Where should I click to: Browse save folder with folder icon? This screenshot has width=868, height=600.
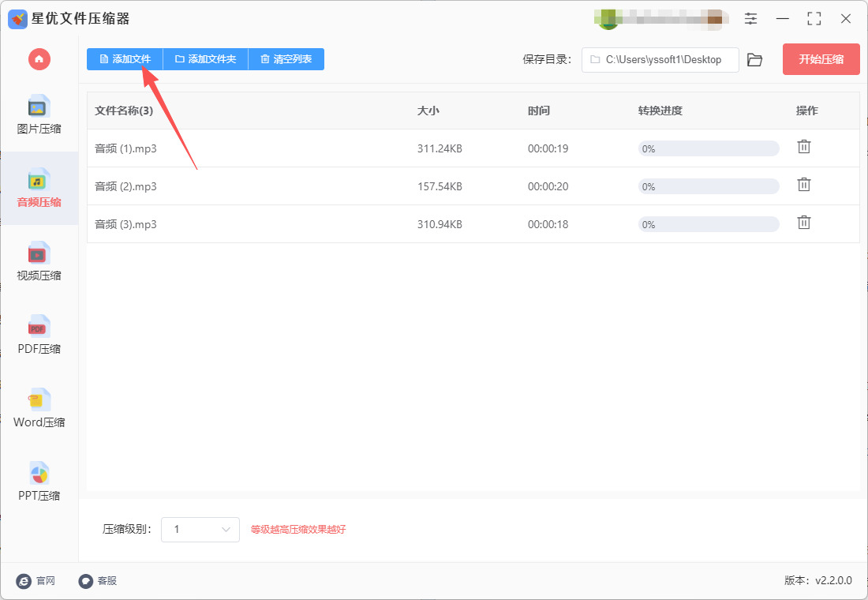point(754,60)
